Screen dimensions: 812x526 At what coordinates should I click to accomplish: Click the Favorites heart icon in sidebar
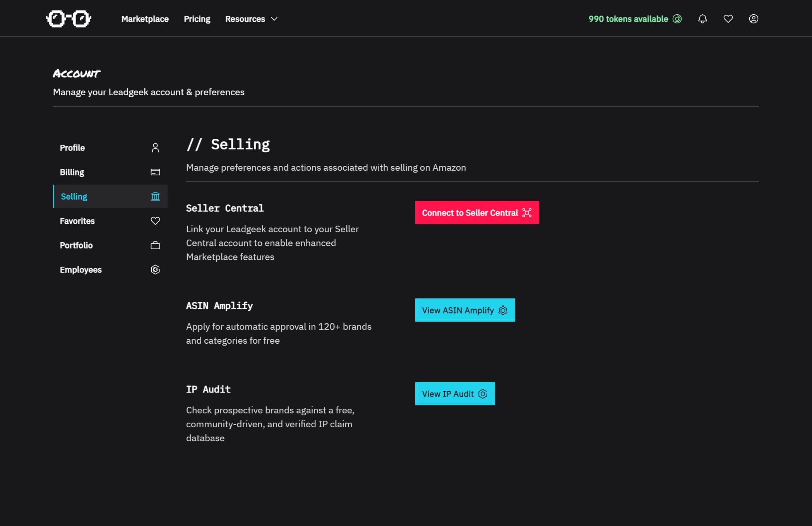tap(155, 221)
